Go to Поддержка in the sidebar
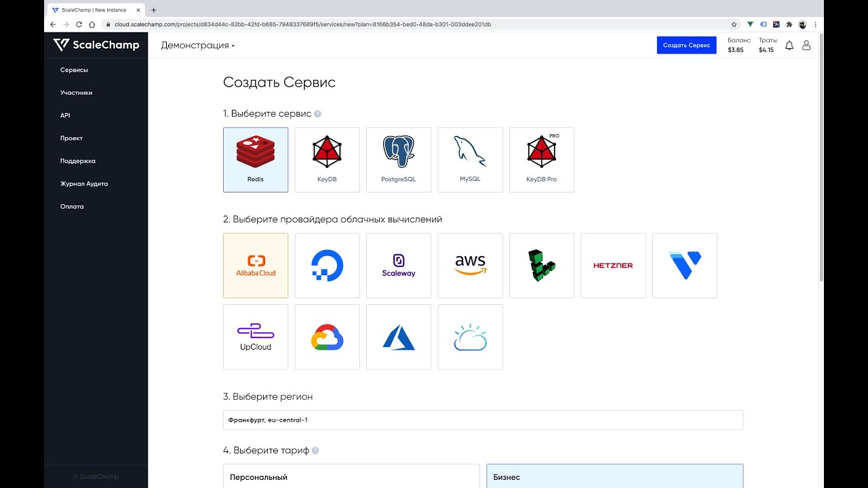Screen dimensions: 868x488 coord(77,161)
